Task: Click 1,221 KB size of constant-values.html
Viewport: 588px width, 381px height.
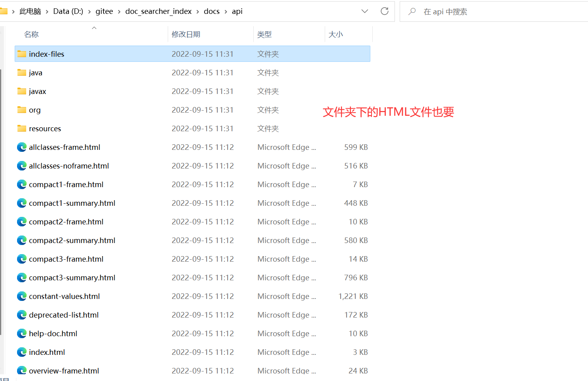Action: (353, 296)
